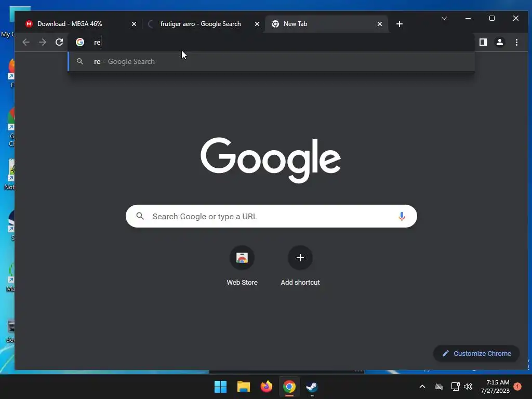Select the 're - Google Search' suggestion
Viewport: 532px width, 399px height.
click(271, 61)
